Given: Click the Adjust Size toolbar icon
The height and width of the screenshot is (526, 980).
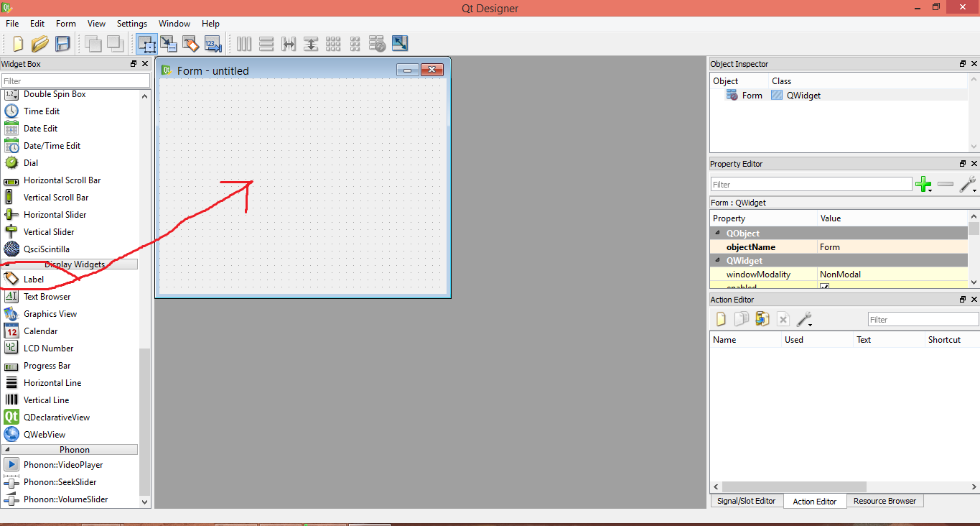Looking at the screenshot, I should tap(400, 44).
